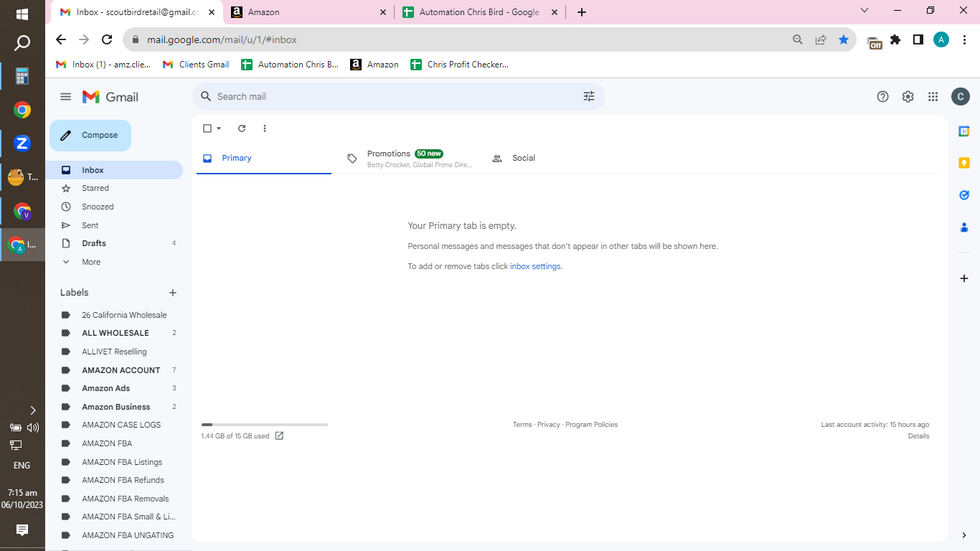
Task: Bookmark this tab star icon
Action: coord(844,40)
